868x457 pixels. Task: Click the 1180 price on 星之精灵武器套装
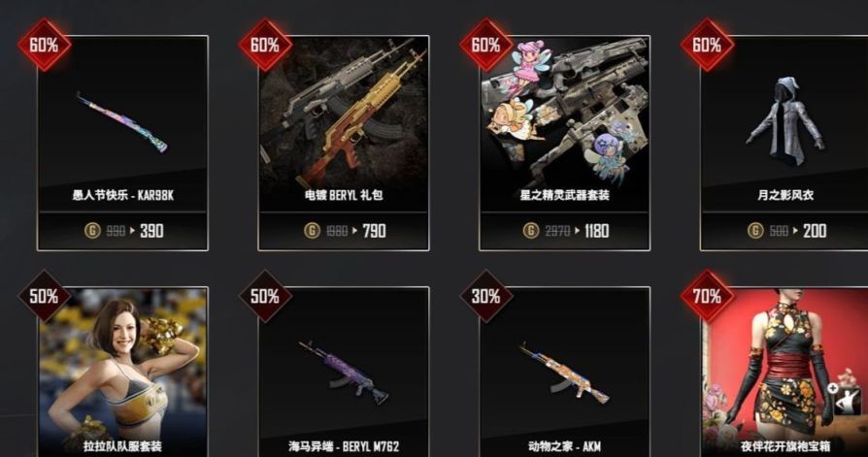click(596, 231)
